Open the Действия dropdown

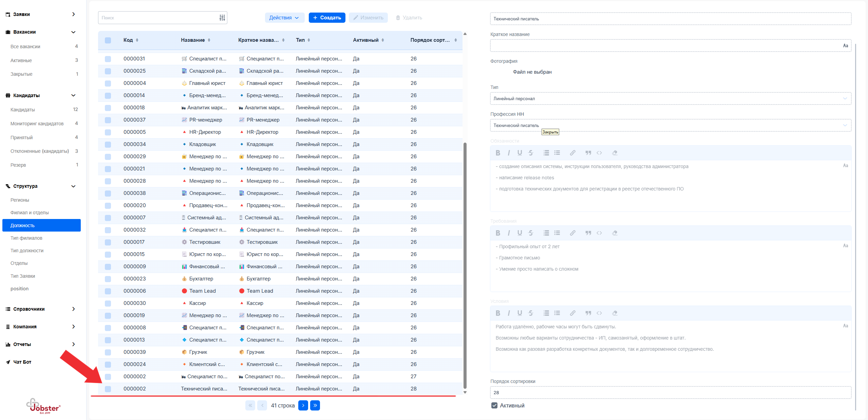click(x=284, y=18)
